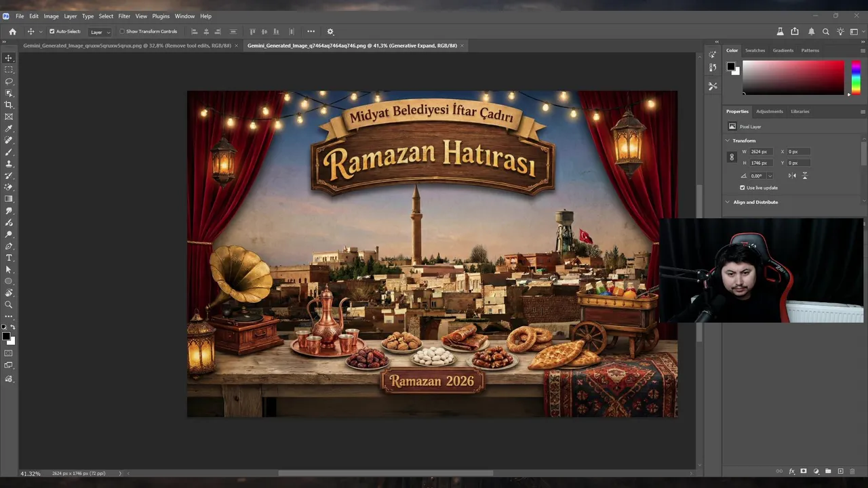Toggle Quick Mask mode

(9, 353)
